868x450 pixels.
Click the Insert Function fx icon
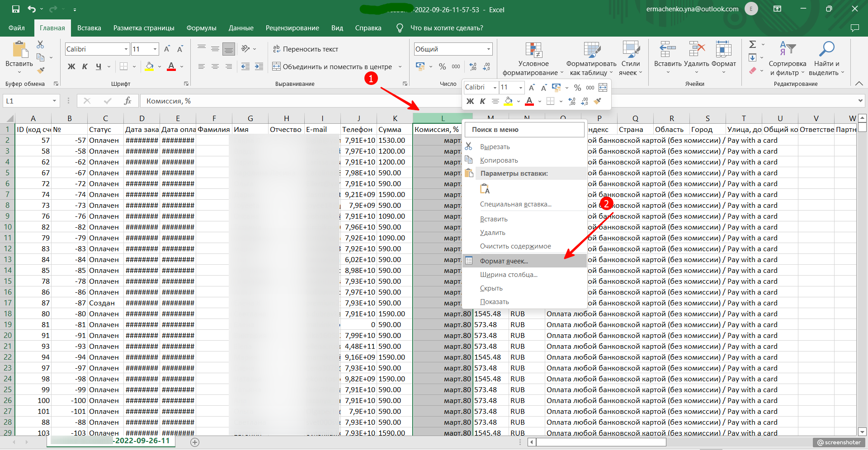(x=127, y=101)
